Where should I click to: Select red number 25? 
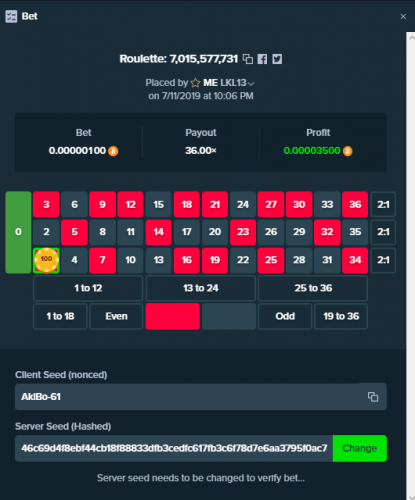pos(271,260)
